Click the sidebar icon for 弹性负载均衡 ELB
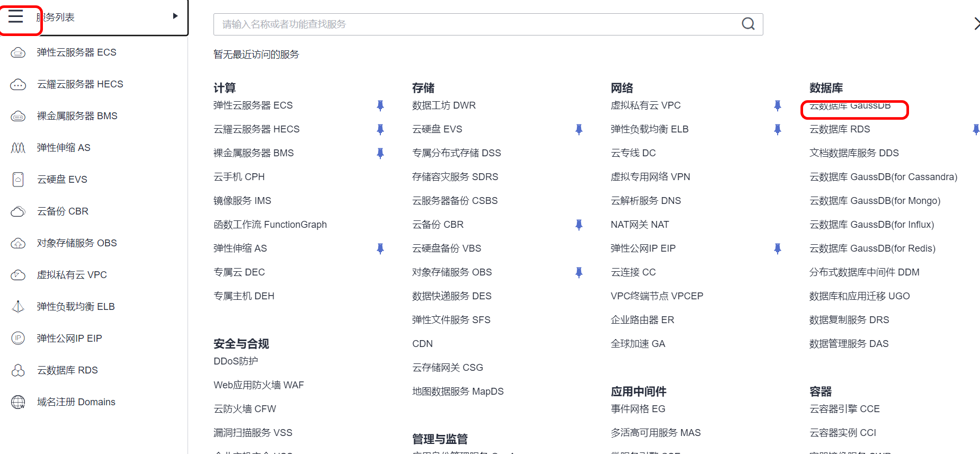The height and width of the screenshot is (454, 980). 18,307
